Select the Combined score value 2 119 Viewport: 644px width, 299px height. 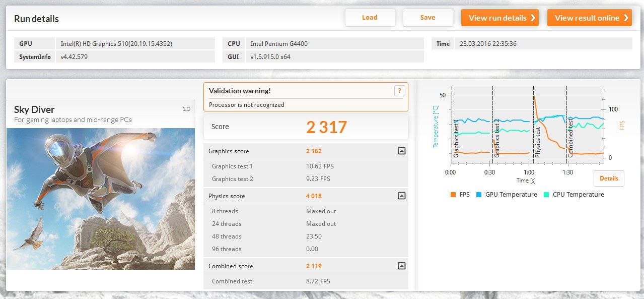tap(314, 266)
